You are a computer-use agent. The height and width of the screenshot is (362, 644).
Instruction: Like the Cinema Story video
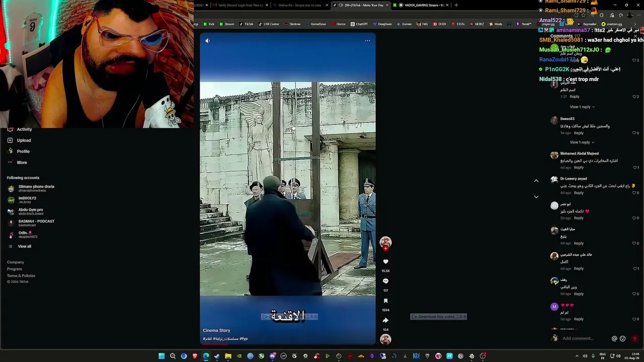coord(385,262)
